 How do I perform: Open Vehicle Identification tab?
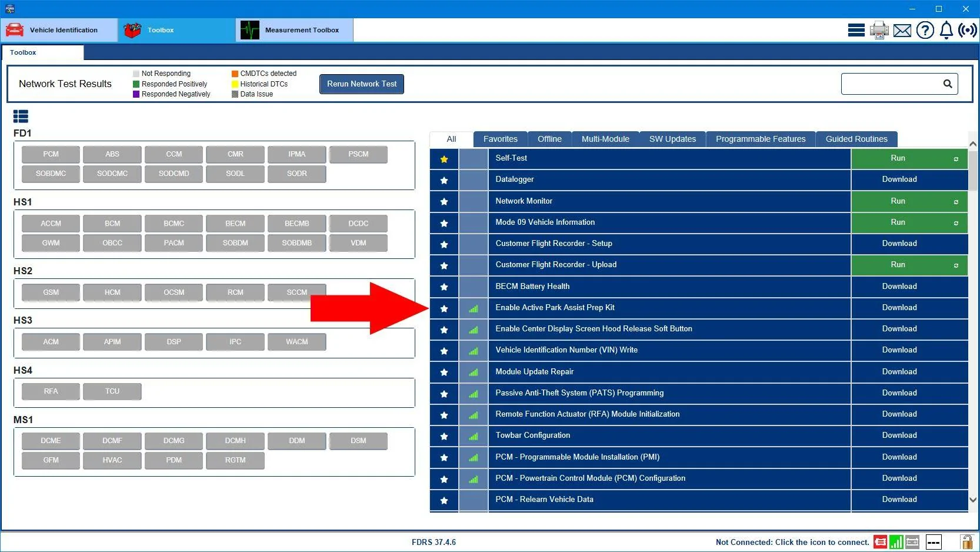pyautogui.click(x=59, y=30)
